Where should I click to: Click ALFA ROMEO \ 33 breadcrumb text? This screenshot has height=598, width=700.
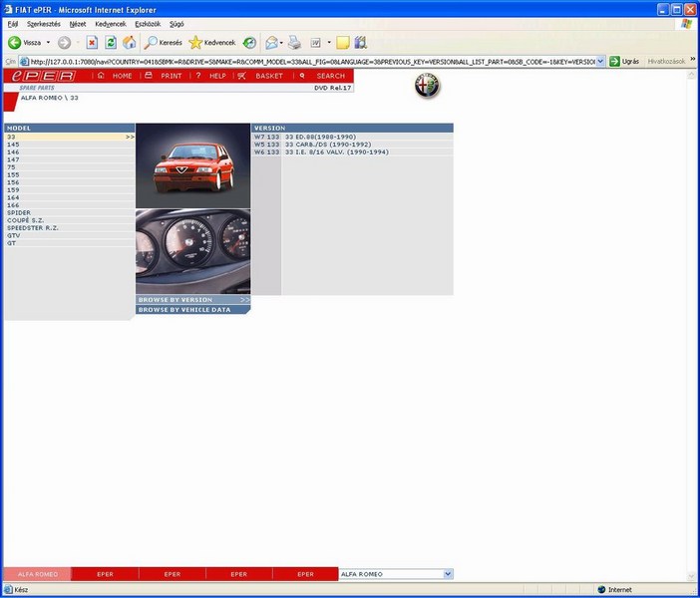pos(50,98)
